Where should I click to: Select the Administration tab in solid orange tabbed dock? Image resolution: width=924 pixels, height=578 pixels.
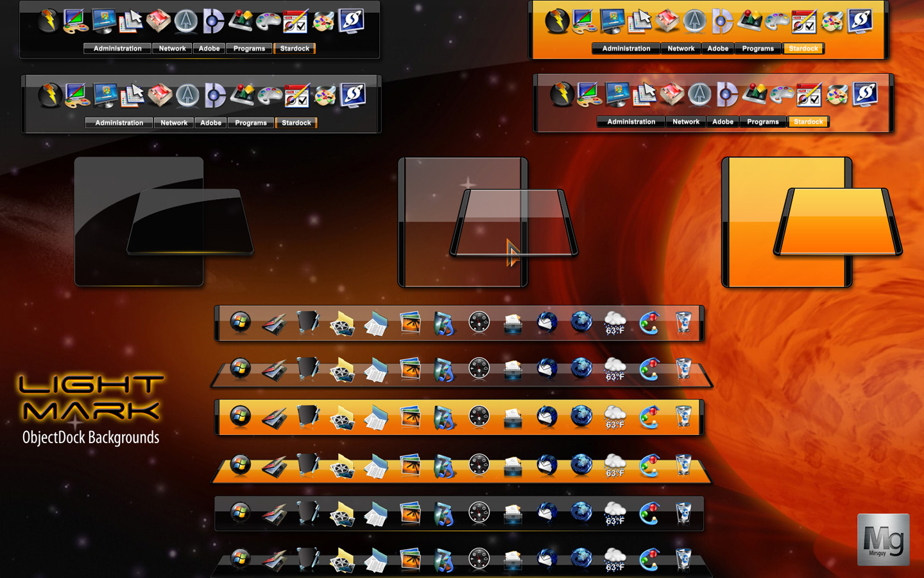point(626,48)
